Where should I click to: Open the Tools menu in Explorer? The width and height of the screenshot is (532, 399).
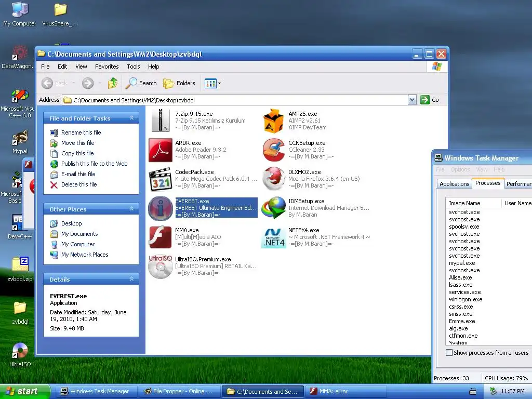(x=134, y=66)
